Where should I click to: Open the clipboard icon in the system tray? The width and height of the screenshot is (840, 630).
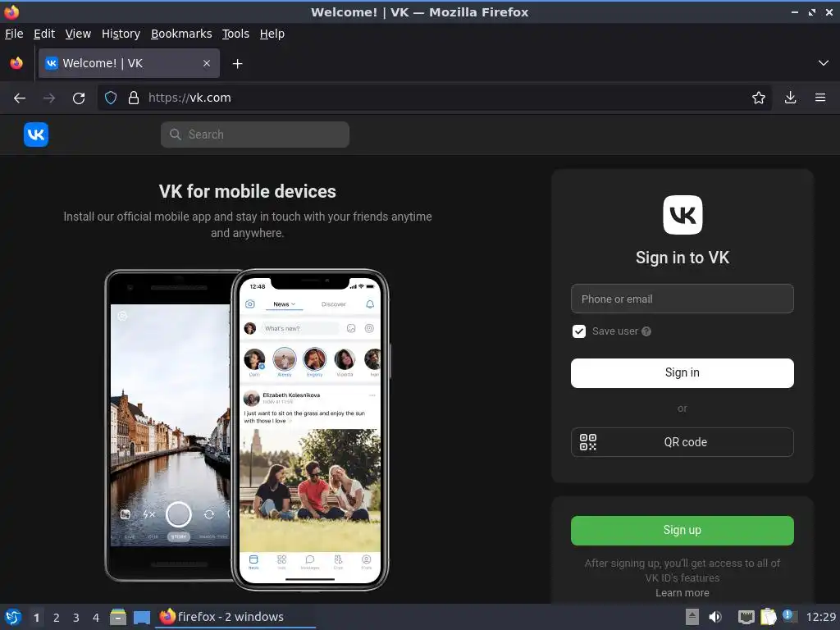point(768,617)
